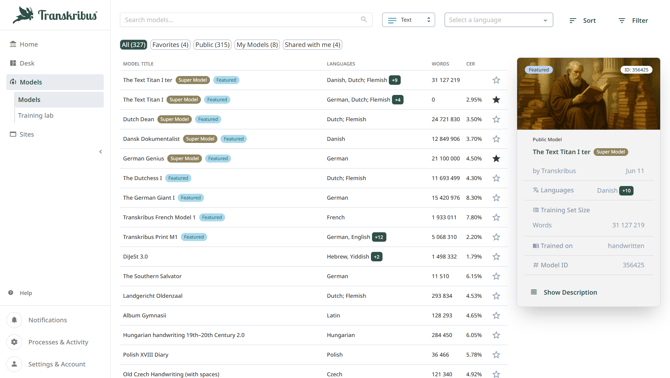Collapse the sidebar with the chevron

(x=100, y=152)
